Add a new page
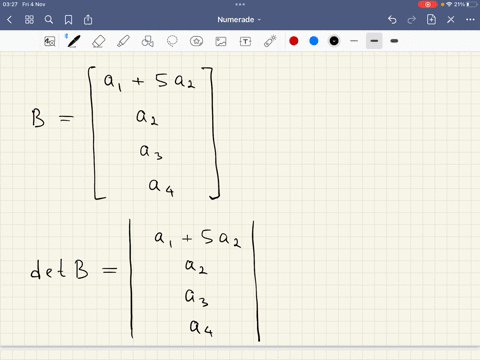480x360 pixels. [431, 20]
